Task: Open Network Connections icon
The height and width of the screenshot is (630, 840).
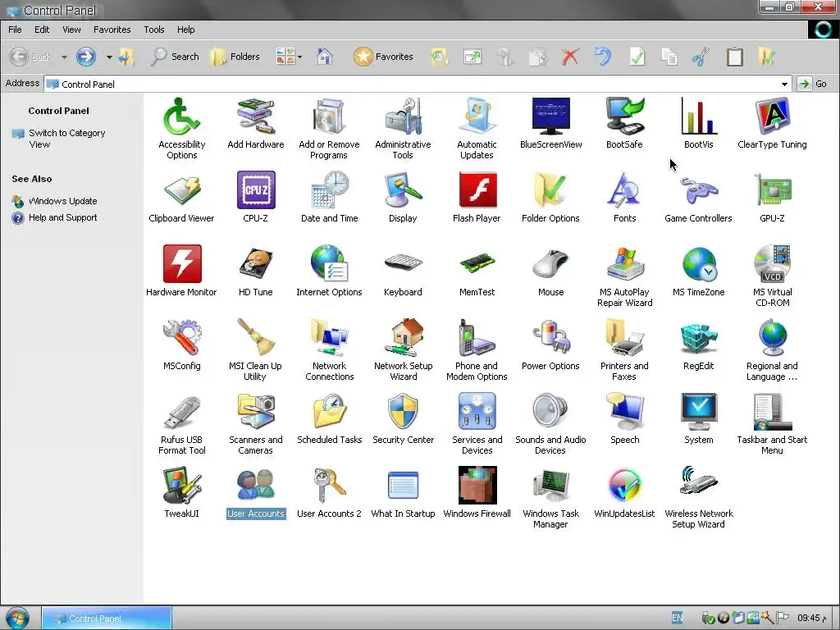Action: pos(329,338)
